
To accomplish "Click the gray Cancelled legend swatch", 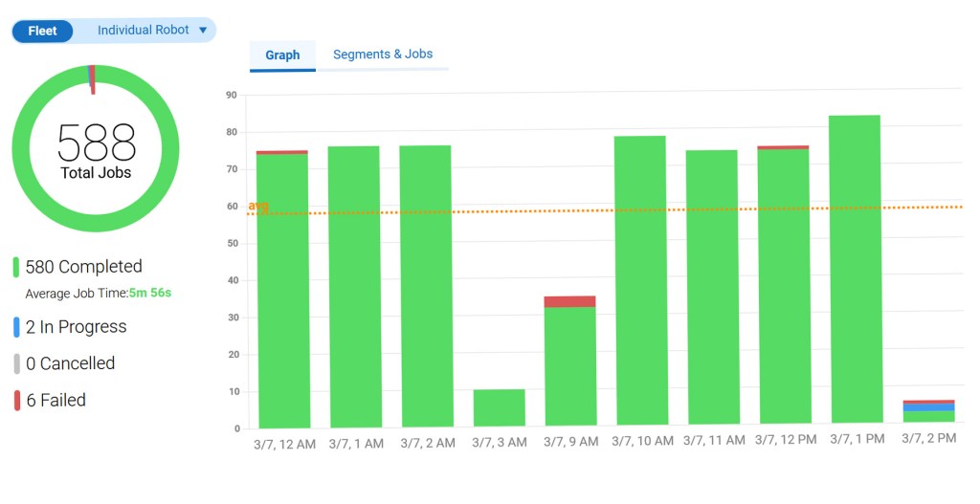I will point(17,363).
